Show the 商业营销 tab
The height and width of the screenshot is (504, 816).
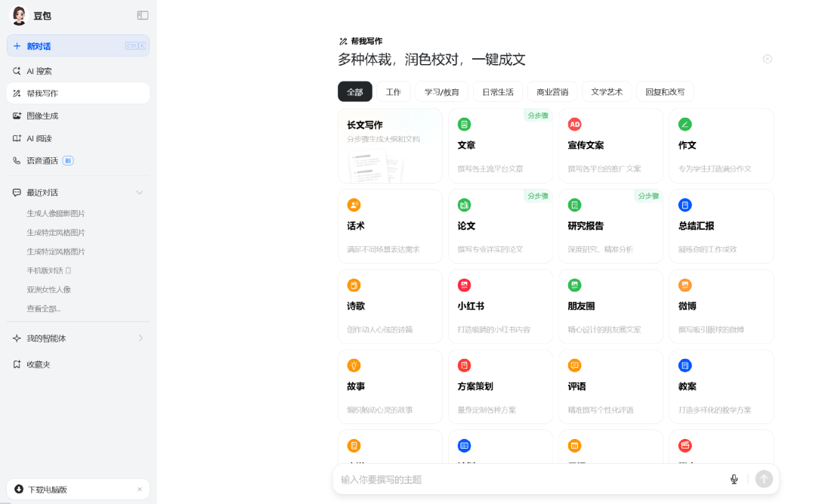[x=552, y=92]
